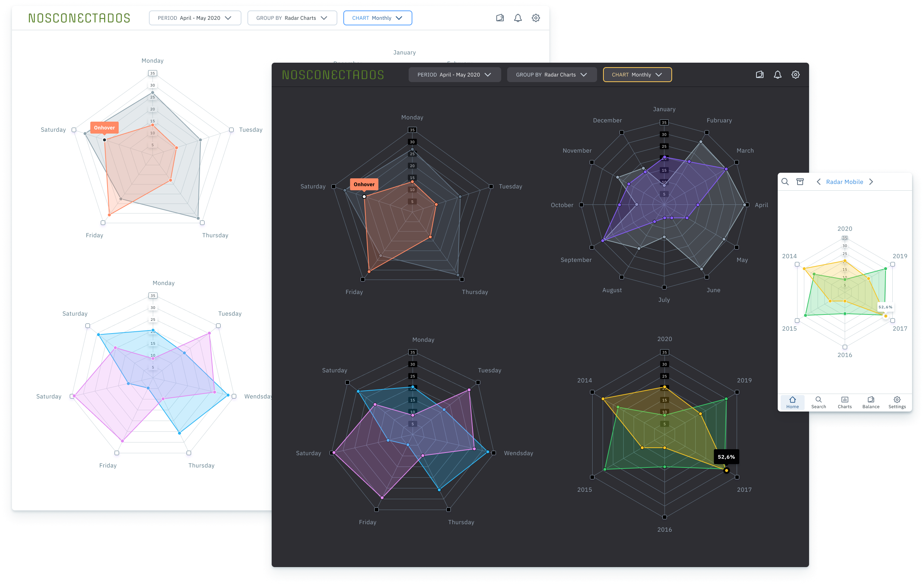Open PERIOD dropdown in dark dashboard
This screenshot has width=924, height=585.
tap(454, 75)
